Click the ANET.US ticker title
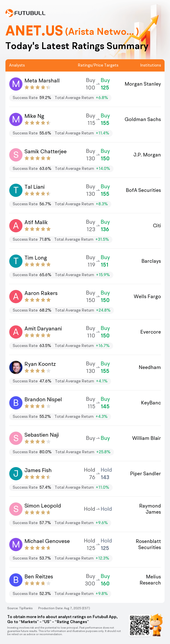The height and width of the screenshot is (644, 170). pyautogui.click(x=34, y=31)
